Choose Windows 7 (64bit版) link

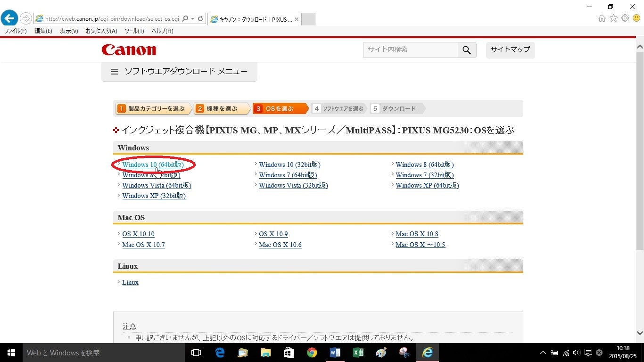[288, 175]
